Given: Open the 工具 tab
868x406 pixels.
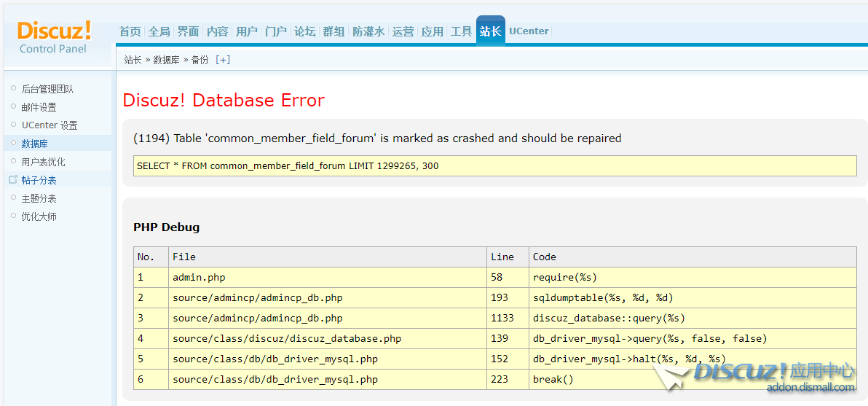Looking at the screenshot, I should (x=461, y=31).
